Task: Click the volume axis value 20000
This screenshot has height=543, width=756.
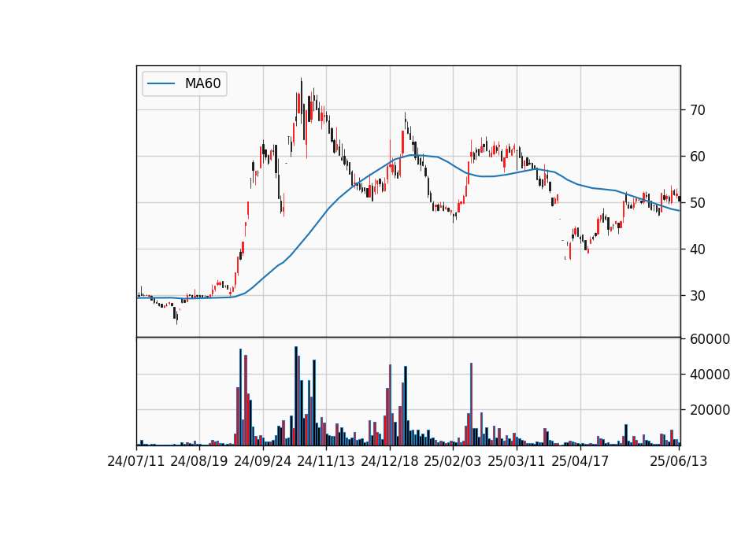Action: pyautogui.click(x=710, y=410)
